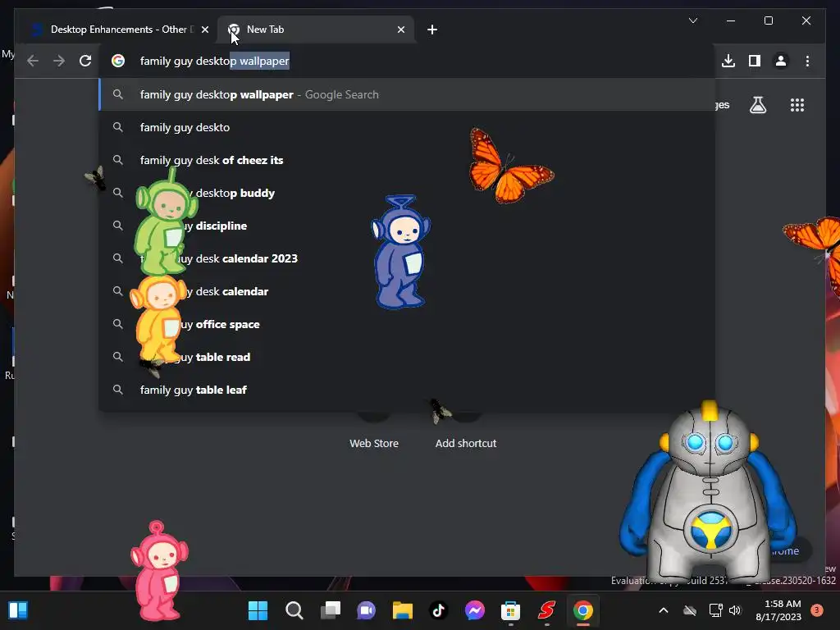Launch TikTok from taskbar

(439, 610)
